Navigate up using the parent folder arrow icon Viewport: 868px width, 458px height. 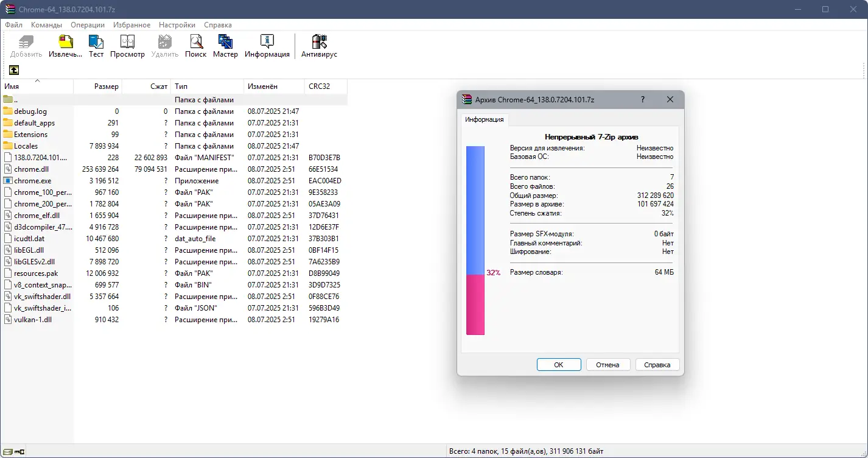tap(13, 70)
